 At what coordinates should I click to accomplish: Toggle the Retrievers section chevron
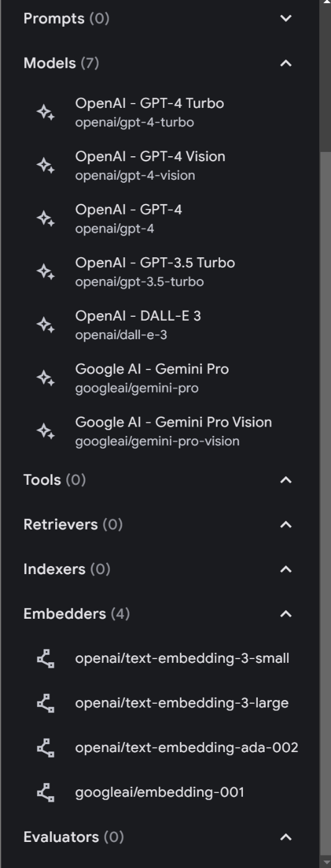click(286, 525)
